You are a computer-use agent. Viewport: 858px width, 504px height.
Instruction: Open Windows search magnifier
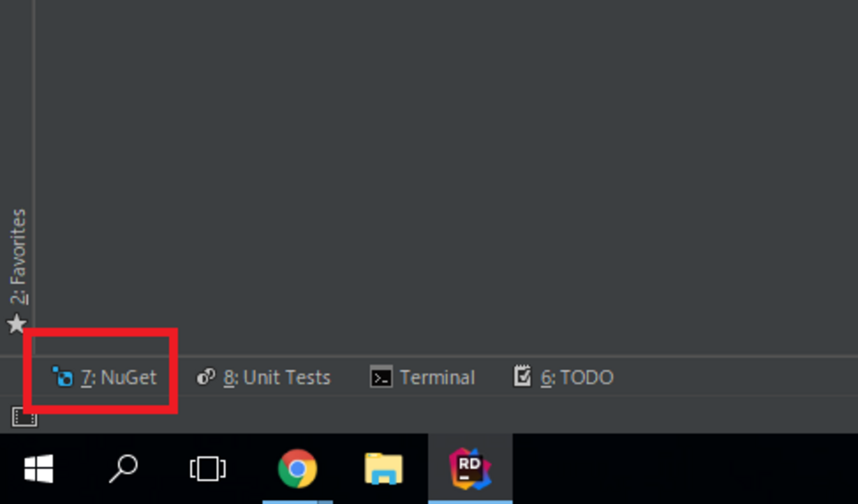click(123, 469)
